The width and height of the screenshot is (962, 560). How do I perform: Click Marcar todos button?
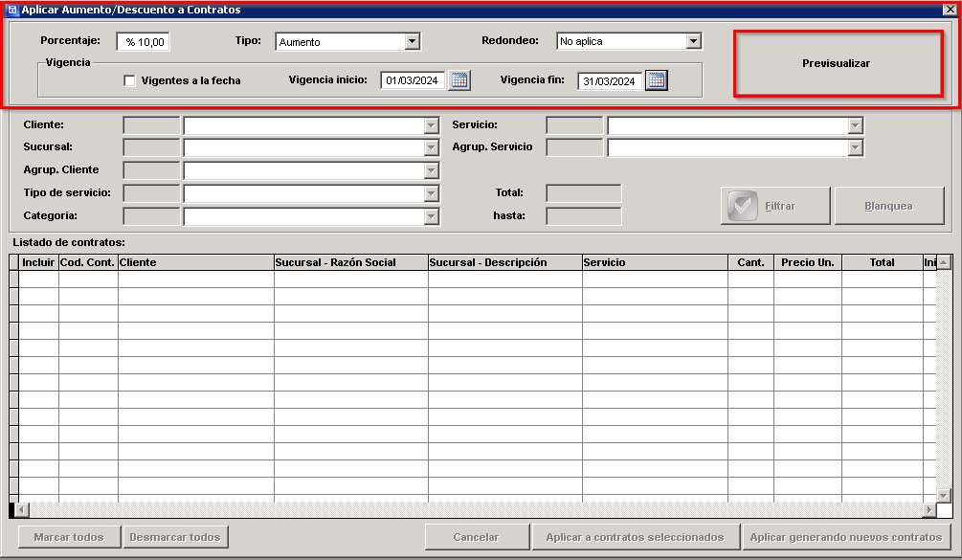(69, 537)
